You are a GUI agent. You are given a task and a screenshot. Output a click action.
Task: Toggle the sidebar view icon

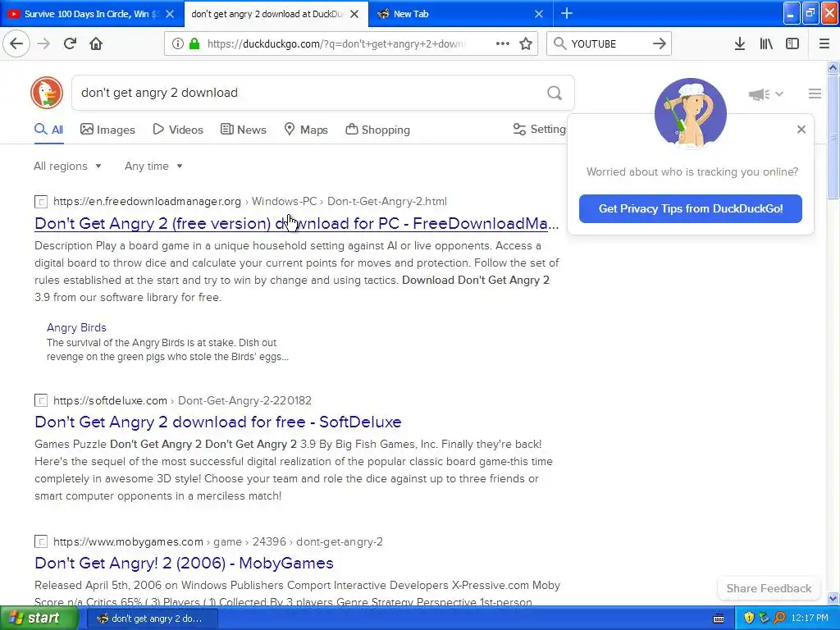coord(792,43)
